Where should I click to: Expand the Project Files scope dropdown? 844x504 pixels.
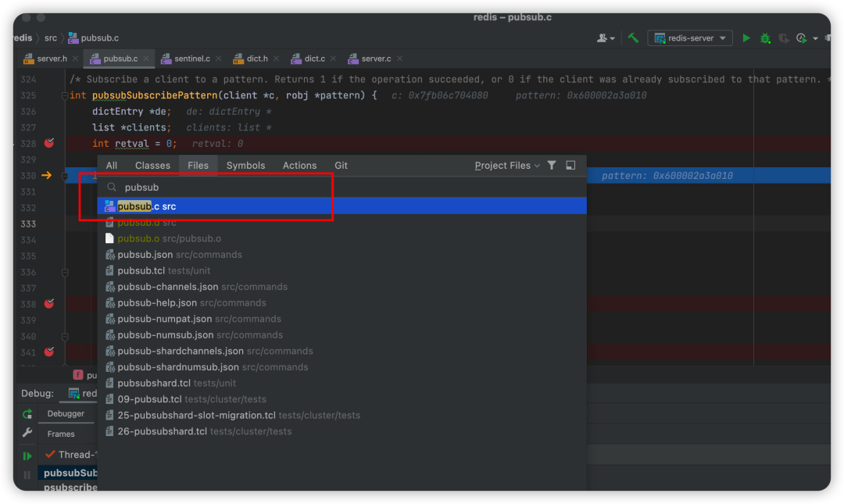tap(507, 166)
